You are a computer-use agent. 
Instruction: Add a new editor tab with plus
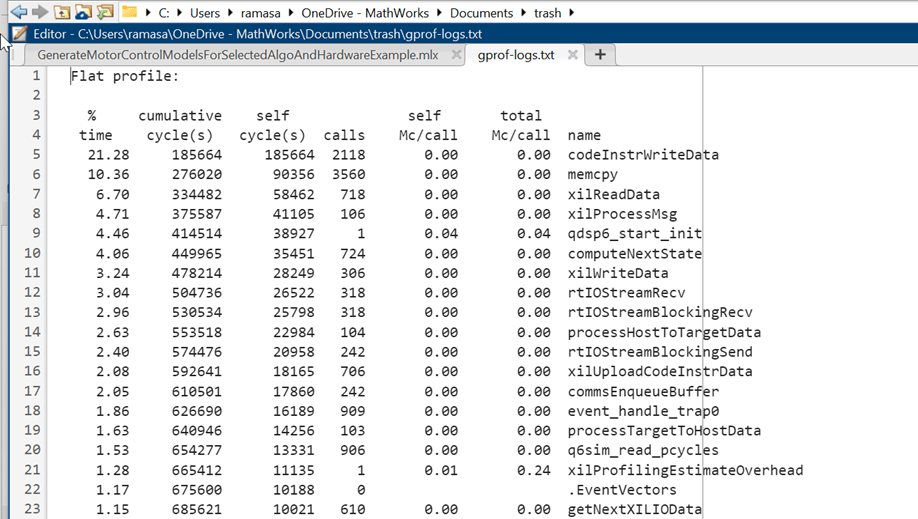click(600, 54)
